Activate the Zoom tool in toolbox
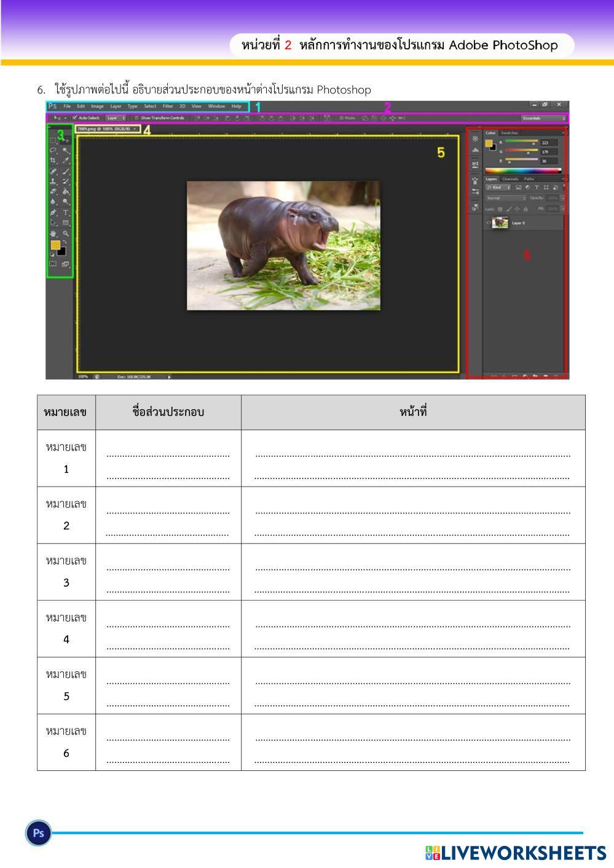This screenshot has height=868, width=614. 66,233
